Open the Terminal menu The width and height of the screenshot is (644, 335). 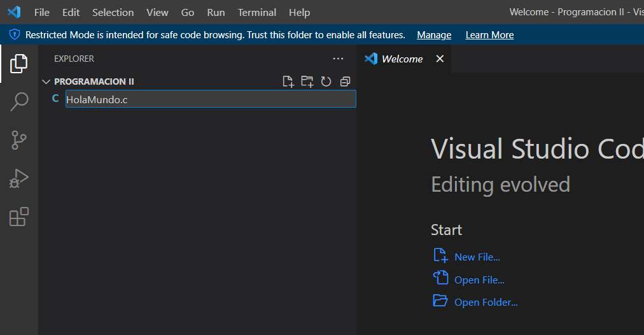click(256, 12)
